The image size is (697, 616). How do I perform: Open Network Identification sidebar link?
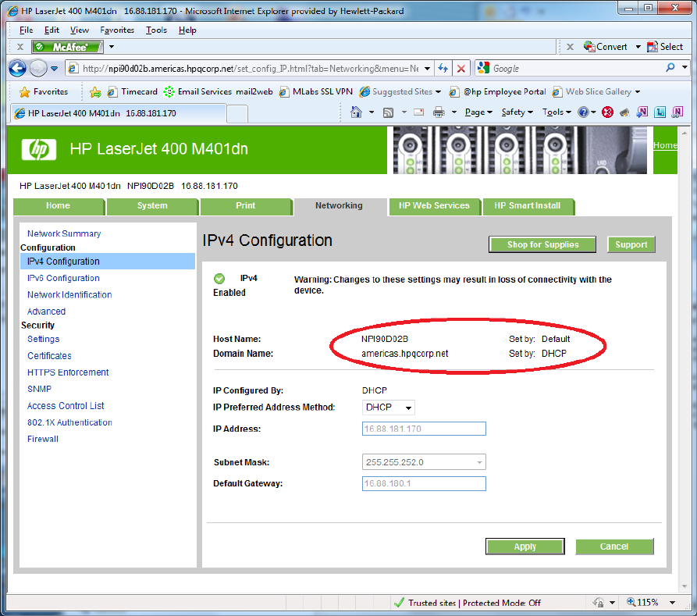(69, 295)
